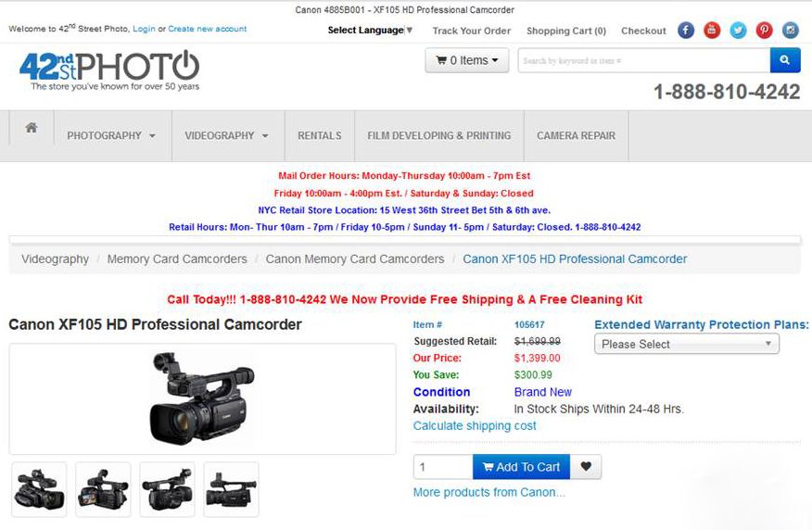Image resolution: width=812 pixels, height=530 pixels.
Task: Click Canon Memory Card Camcorders breadcrumb
Action: coord(355,259)
